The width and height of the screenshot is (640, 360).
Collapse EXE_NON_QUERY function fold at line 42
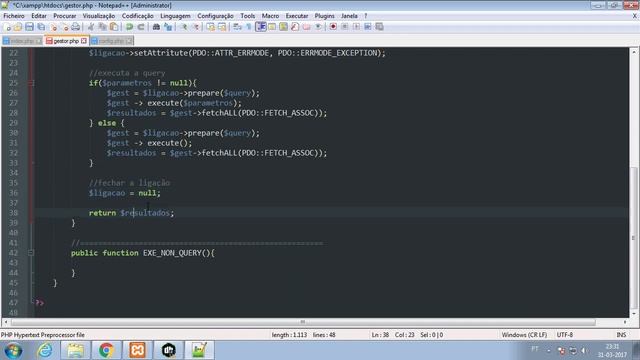click(31, 253)
